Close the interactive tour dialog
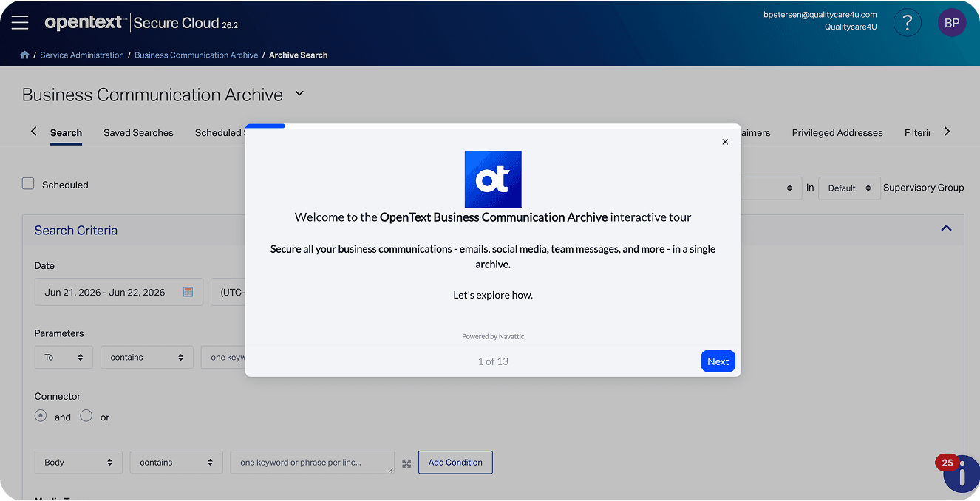Screen dimensions: 980x501 pos(725,142)
